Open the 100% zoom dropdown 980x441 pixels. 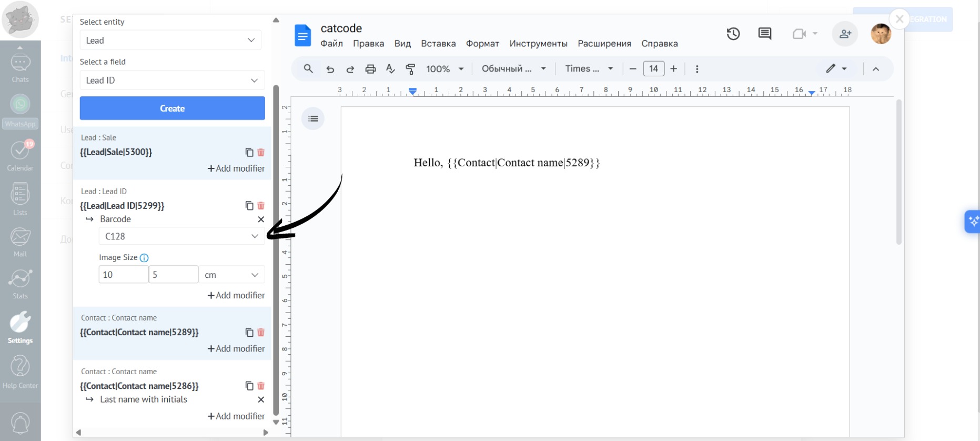click(444, 69)
